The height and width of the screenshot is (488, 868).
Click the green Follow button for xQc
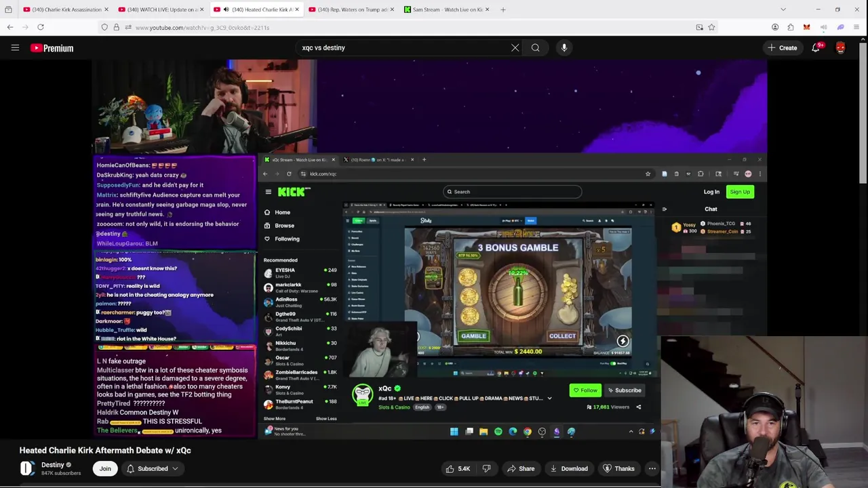tap(585, 390)
